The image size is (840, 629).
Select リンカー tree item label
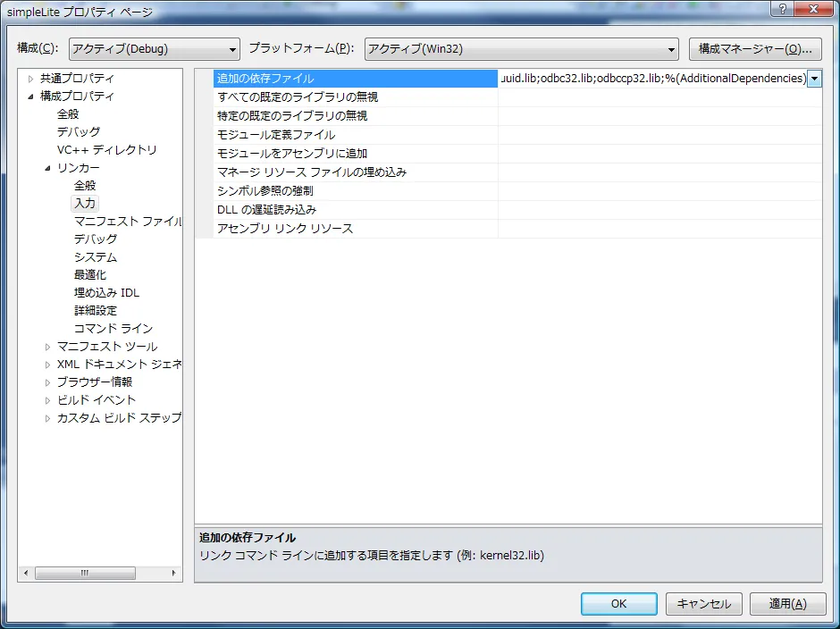coord(79,168)
